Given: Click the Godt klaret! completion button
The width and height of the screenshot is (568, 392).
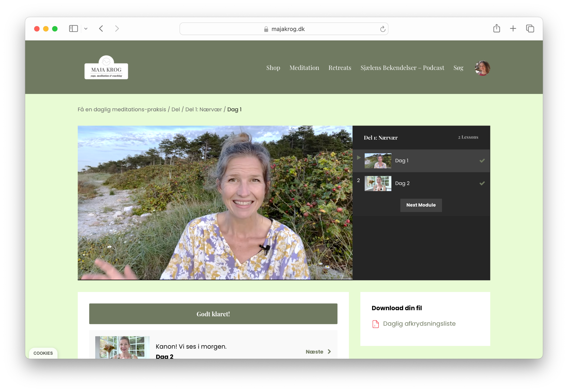Looking at the screenshot, I should (213, 314).
